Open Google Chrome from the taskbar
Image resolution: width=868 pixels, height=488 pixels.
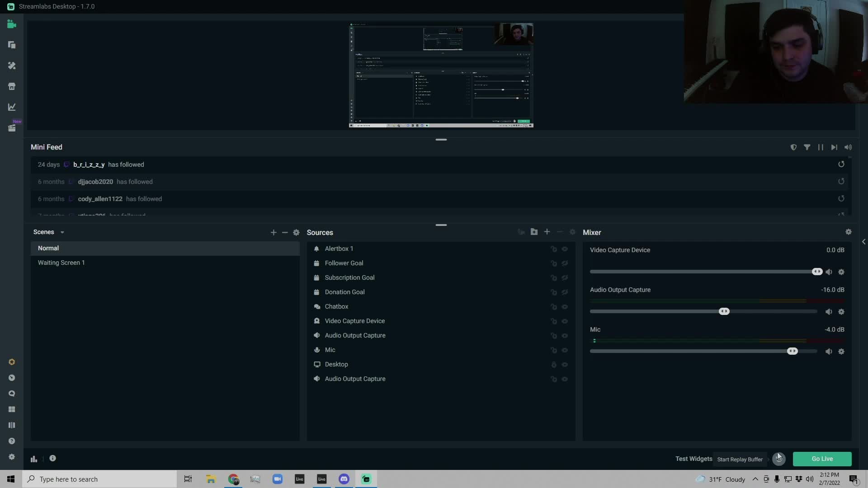233,479
